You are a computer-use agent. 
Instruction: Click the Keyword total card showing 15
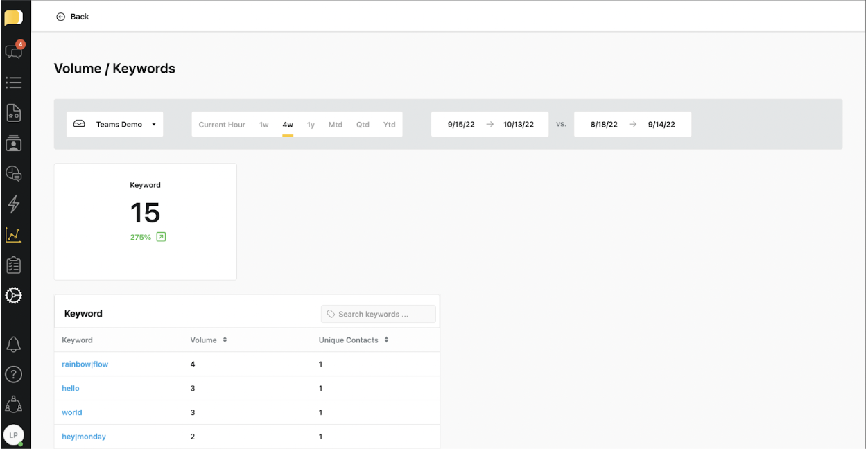click(146, 222)
